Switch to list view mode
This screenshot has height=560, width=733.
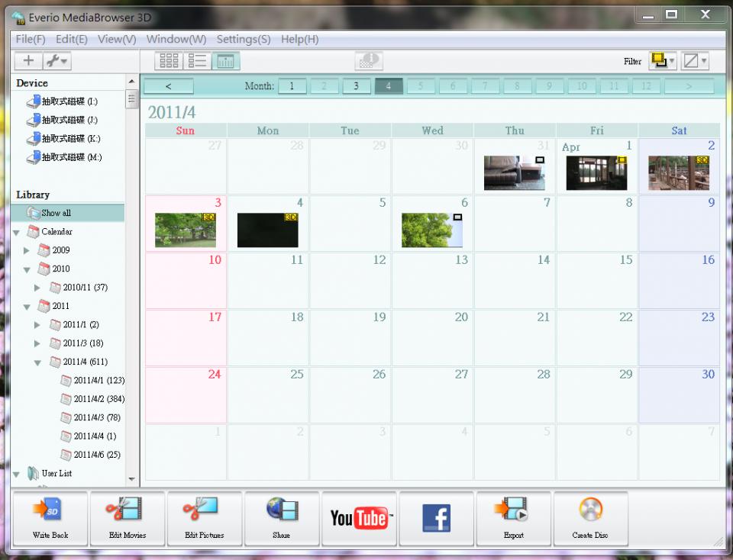click(x=198, y=61)
